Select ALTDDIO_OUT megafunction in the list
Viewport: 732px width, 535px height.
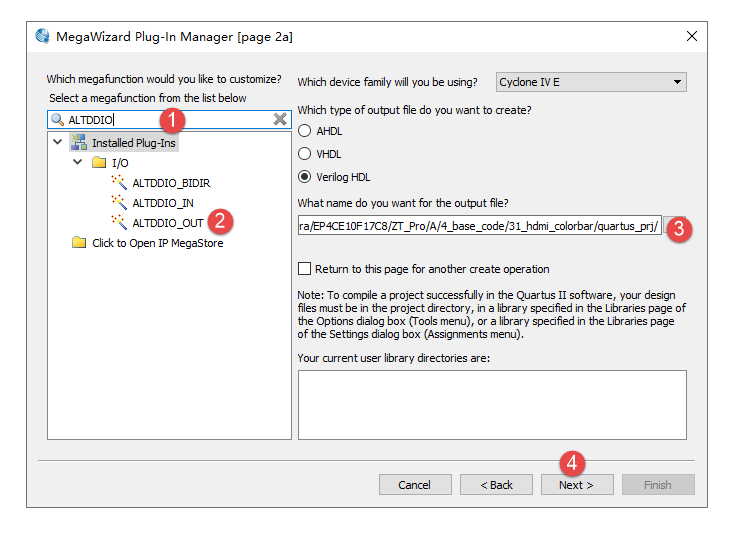[x=167, y=223]
